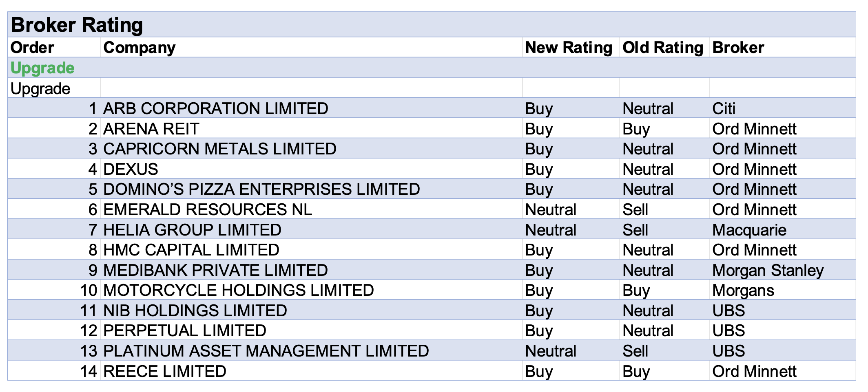Click the Old Rating column header
Screen dimensions: 868x392
[662, 48]
